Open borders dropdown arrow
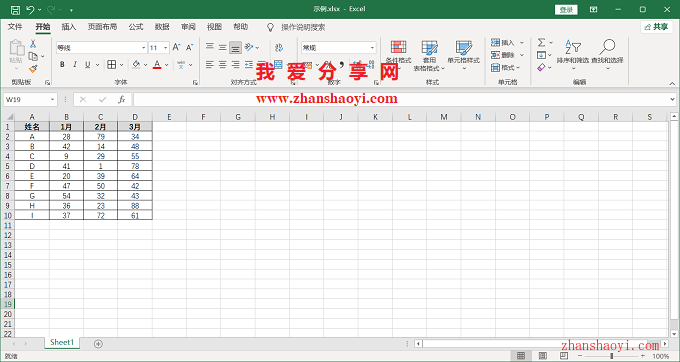 (121, 65)
